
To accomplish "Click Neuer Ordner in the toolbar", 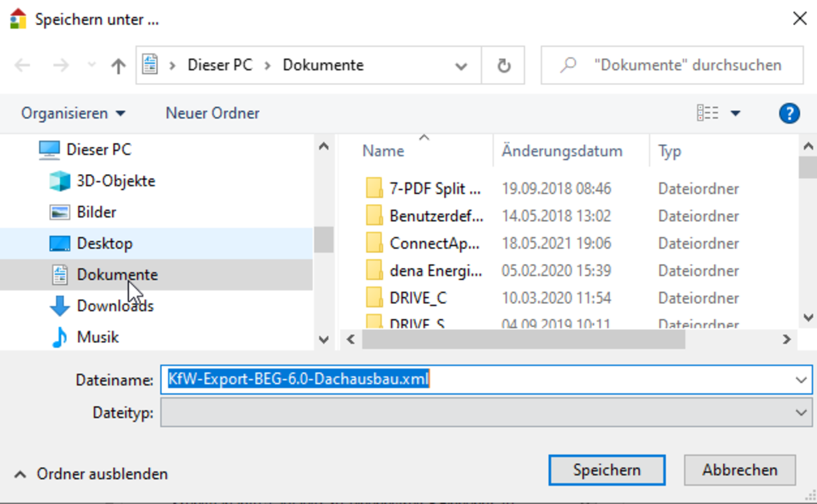I will [212, 113].
